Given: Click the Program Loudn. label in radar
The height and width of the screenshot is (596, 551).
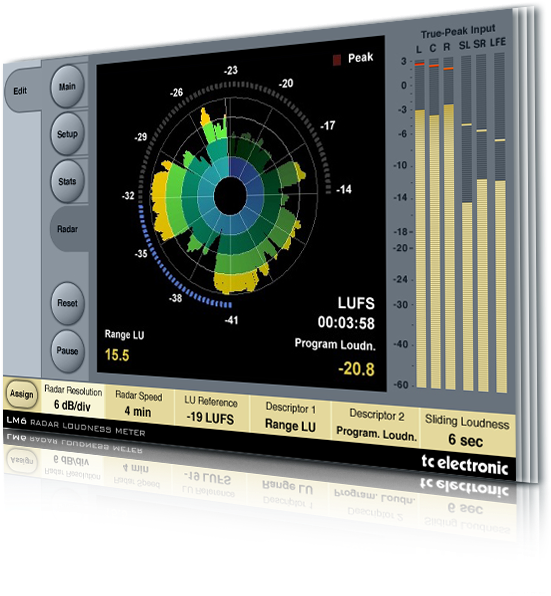Looking at the screenshot, I should point(335,344).
